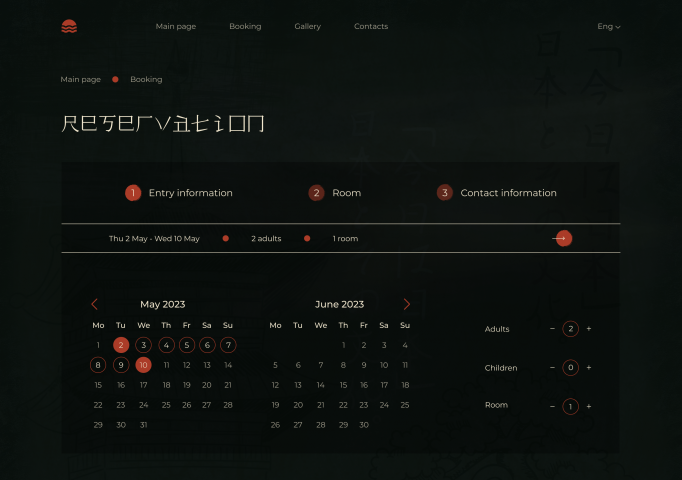Screen dimensions: 682x480
Task: Select June 7 in calendar
Action: coord(321,365)
